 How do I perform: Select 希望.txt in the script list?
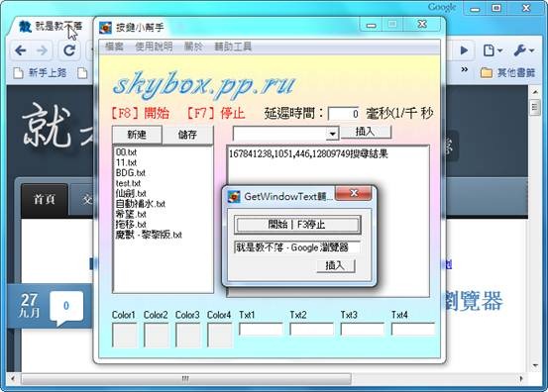tap(131, 214)
